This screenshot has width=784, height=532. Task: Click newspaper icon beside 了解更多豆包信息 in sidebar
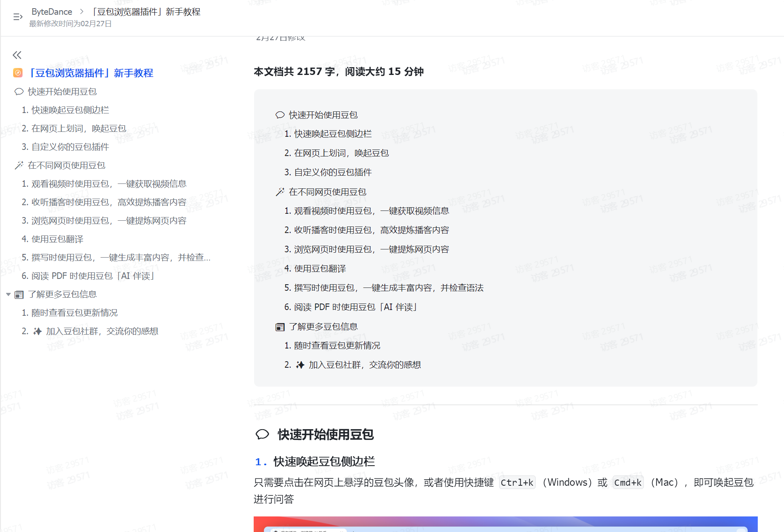(x=19, y=294)
